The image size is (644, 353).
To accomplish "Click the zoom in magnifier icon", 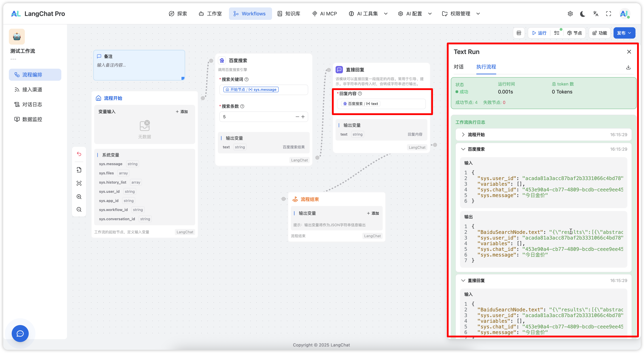I will [79, 197].
